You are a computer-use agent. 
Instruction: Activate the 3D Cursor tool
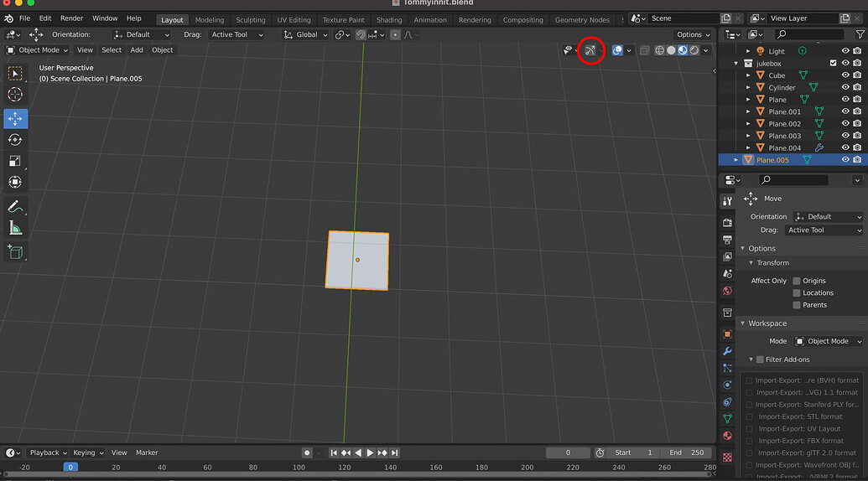[15, 95]
